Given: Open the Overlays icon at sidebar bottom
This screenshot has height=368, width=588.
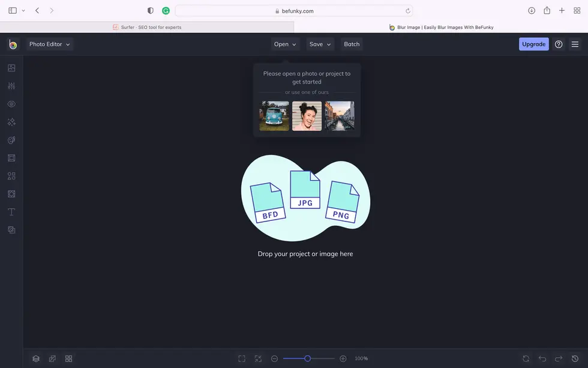Looking at the screenshot, I should tap(11, 229).
